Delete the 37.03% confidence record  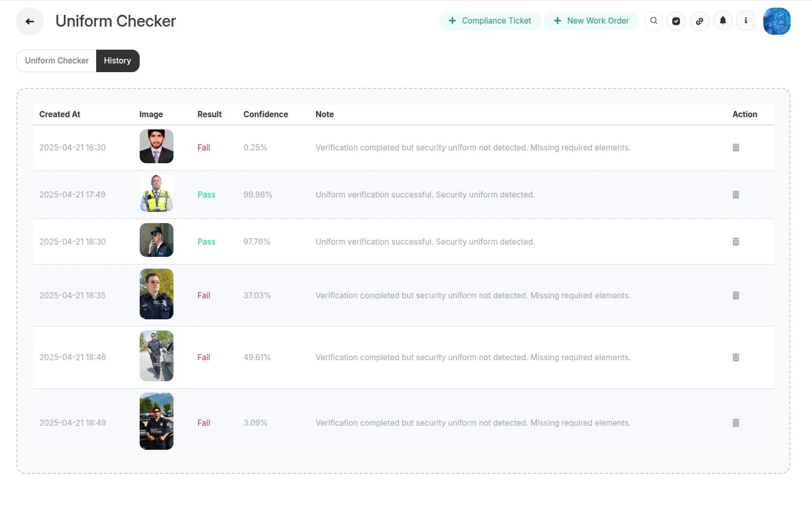pos(736,295)
